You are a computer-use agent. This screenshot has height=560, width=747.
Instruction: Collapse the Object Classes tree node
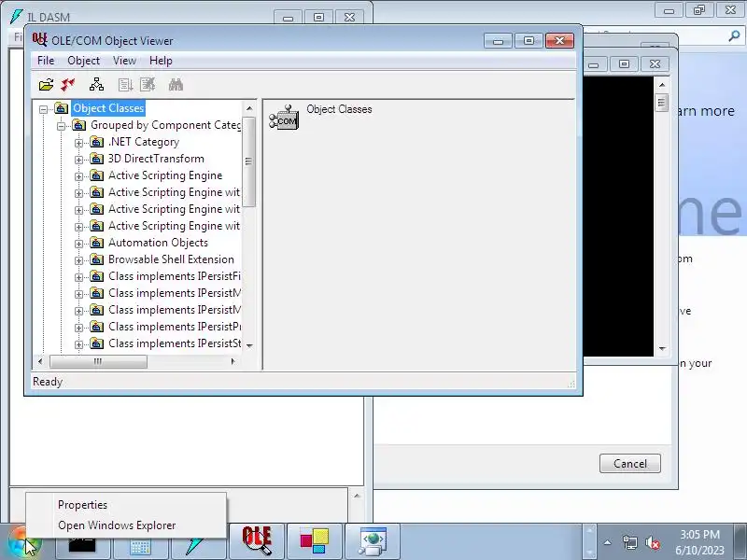point(43,109)
